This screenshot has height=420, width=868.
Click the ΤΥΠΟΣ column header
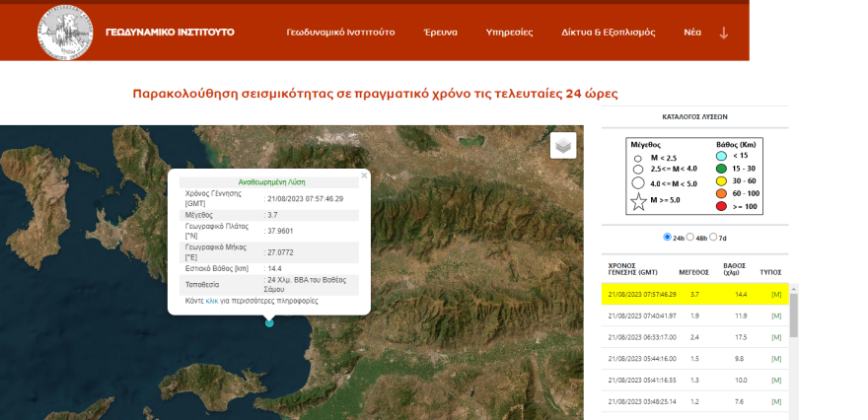(x=771, y=272)
